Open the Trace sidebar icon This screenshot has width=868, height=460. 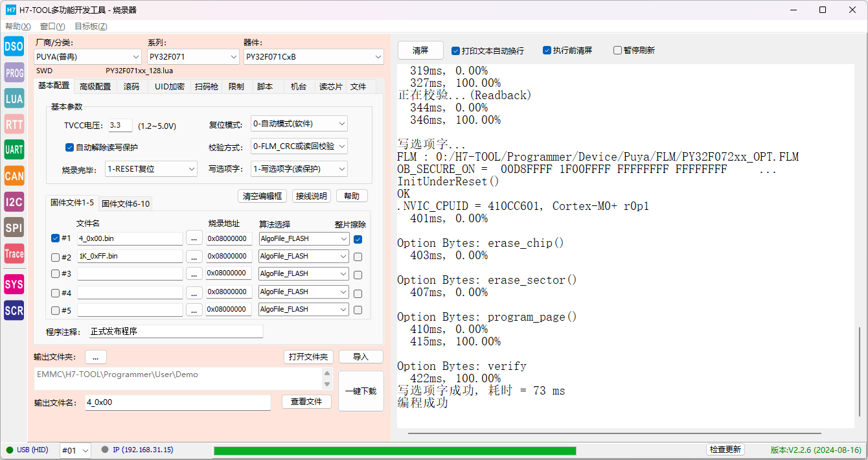(14, 253)
